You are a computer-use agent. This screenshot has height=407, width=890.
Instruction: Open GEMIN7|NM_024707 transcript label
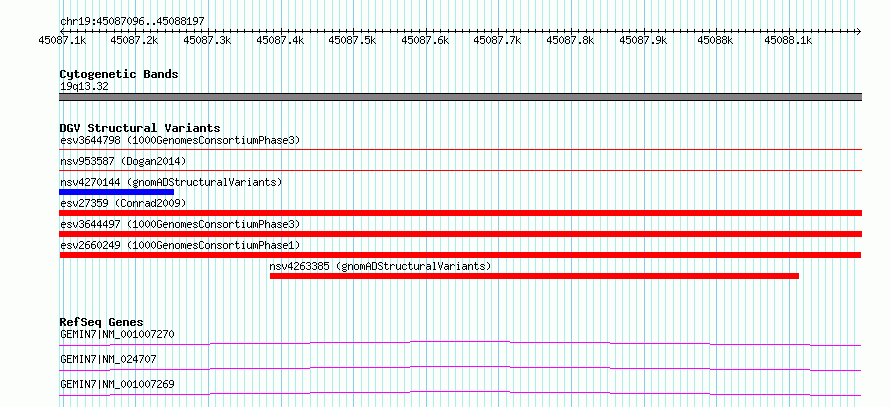point(108,359)
